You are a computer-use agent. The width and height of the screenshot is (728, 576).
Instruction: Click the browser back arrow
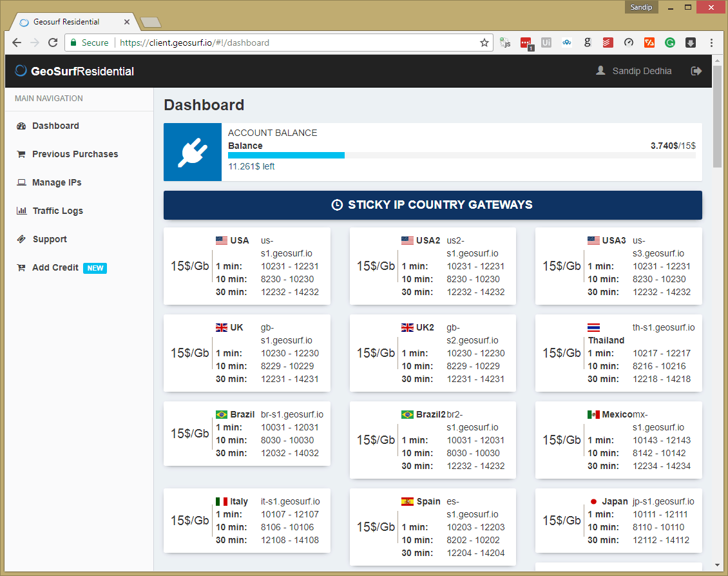17,43
